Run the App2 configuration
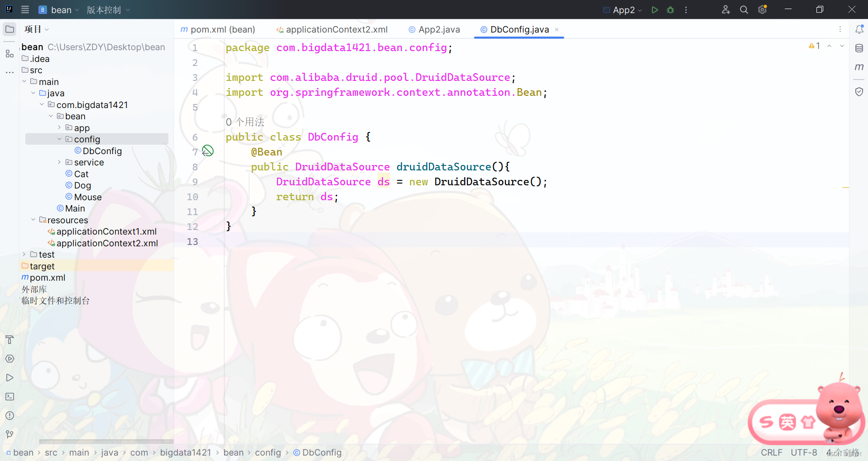The image size is (868, 461). click(655, 9)
